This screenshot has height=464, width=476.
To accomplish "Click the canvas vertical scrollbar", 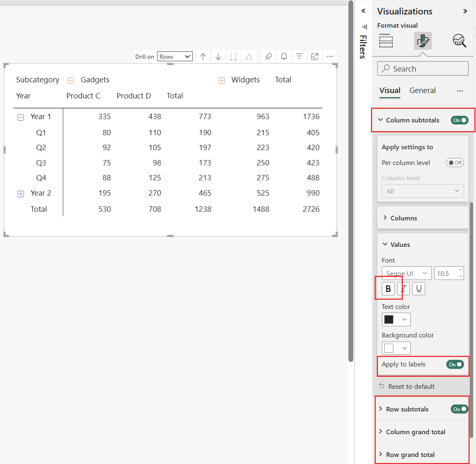I will [x=351, y=181].
